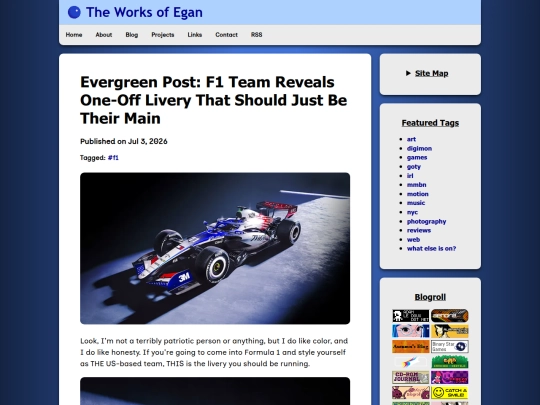Open the maroon skull blogroll badge
This screenshot has height=405, width=540.
pos(411,393)
